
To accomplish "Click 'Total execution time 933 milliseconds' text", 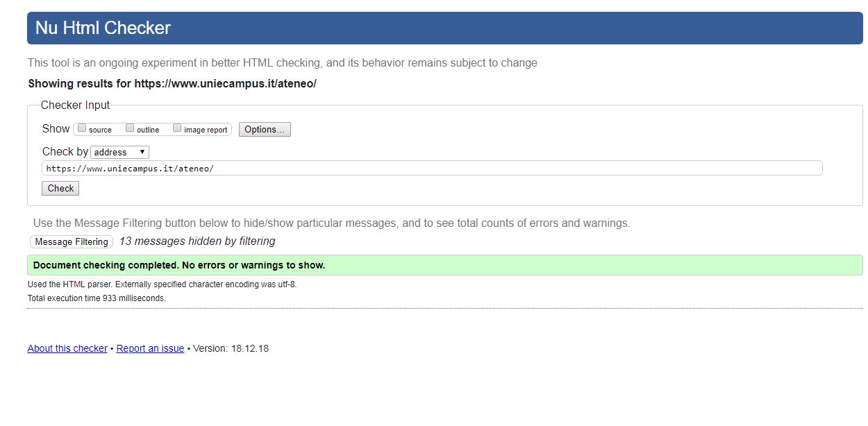I will (97, 298).
